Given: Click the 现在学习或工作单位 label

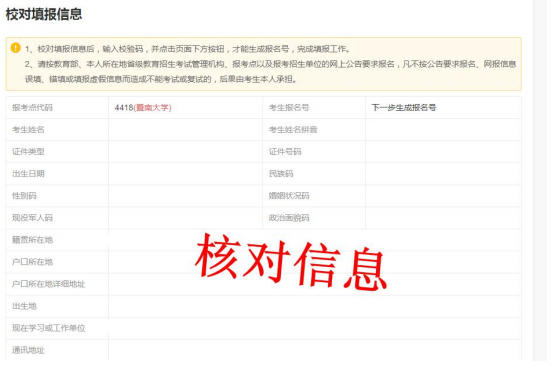Looking at the screenshot, I should pyautogui.click(x=49, y=328).
